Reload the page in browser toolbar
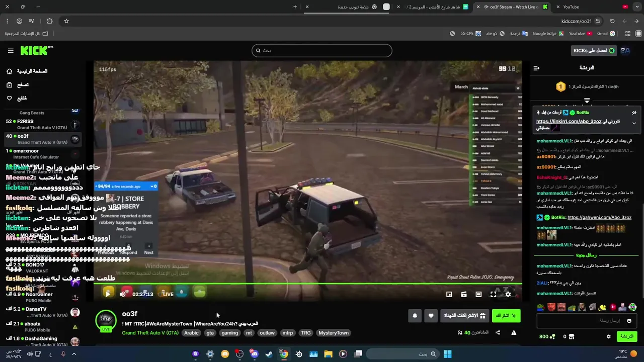 [612, 21]
